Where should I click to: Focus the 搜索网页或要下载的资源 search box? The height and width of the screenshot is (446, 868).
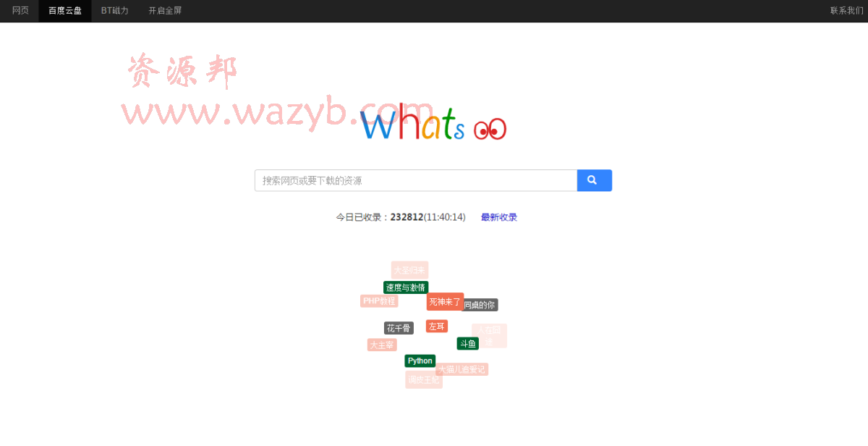coord(416,180)
